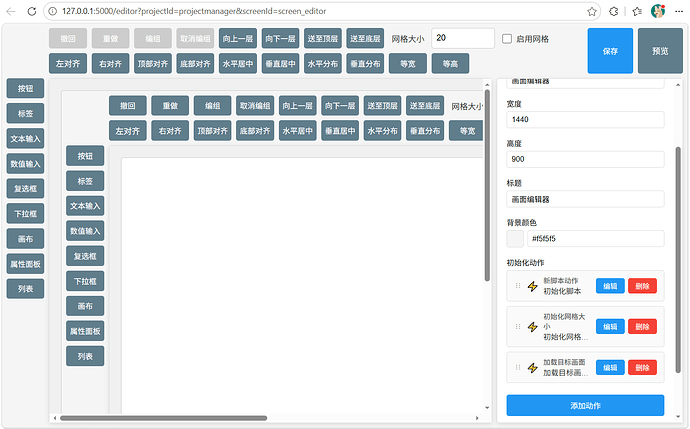690x429 pixels.
Task: Select 数值输入 component in the outer sidebar
Action: click(x=26, y=164)
